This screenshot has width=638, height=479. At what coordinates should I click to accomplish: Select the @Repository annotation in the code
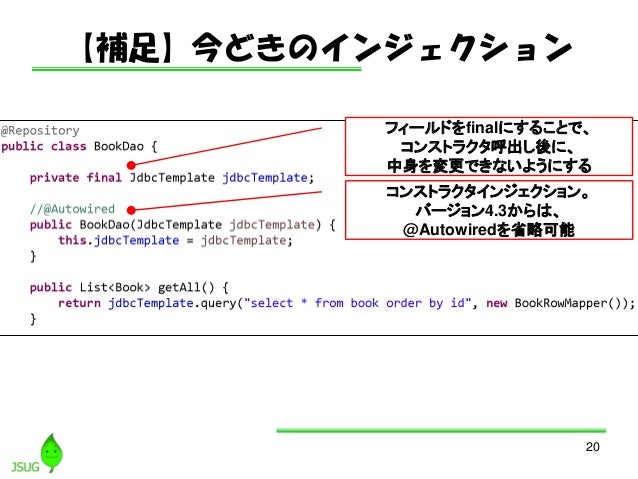pyautogui.click(x=40, y=131)
